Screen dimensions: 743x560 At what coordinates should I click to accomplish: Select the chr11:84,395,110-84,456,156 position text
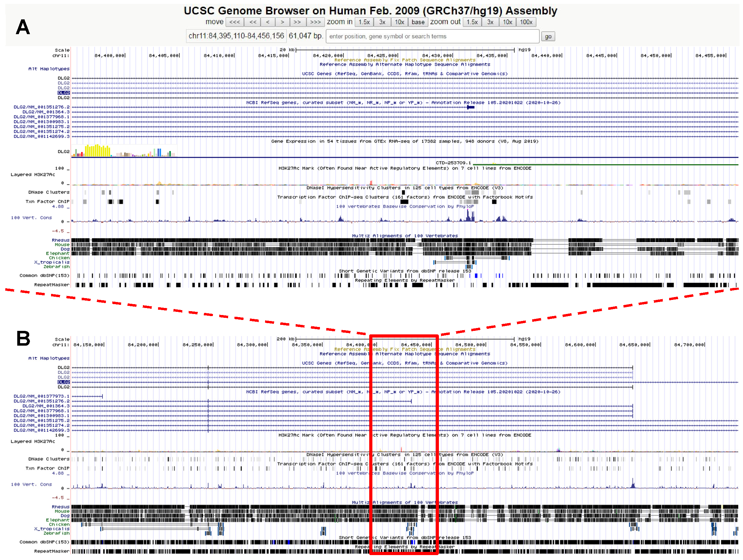236,36
